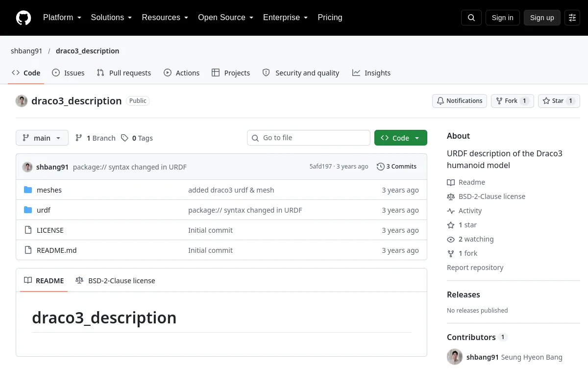Click the branch icon next to 1 Branch
Viewport: 588px width, 392px height.
pyautogui.click(x=79, y=138)
